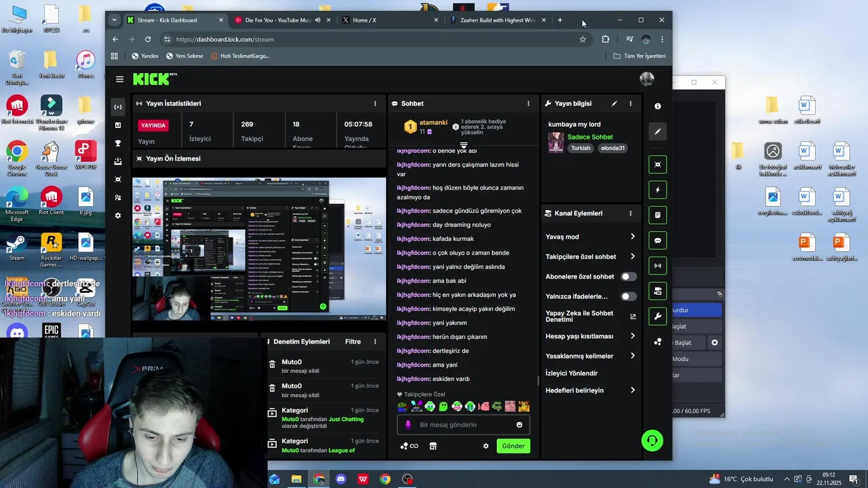Click the elonda31 tag
This screenshot has height=488, width=868.
[x=612, y=148]
